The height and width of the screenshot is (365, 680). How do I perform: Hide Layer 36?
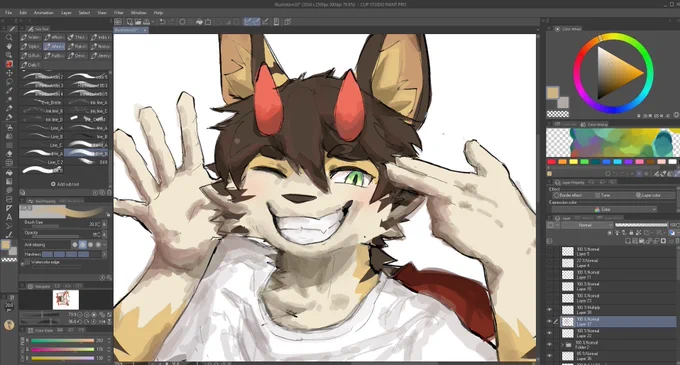549,356
